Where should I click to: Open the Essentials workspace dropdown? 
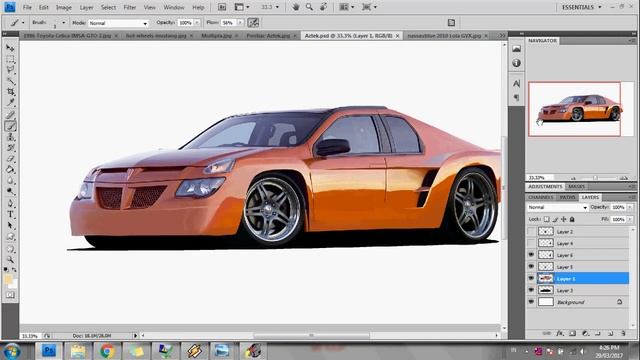pyautogui.click(x=581, y=7)
